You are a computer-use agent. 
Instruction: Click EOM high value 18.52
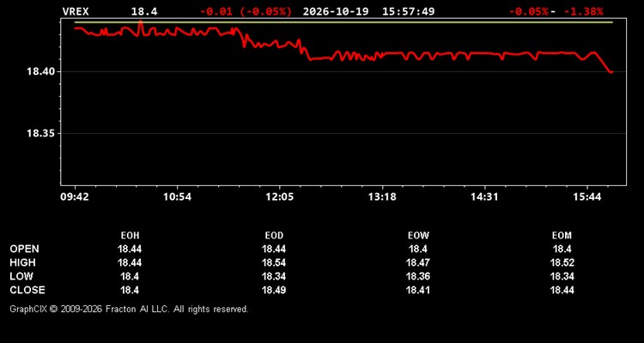tap(562, 262)
